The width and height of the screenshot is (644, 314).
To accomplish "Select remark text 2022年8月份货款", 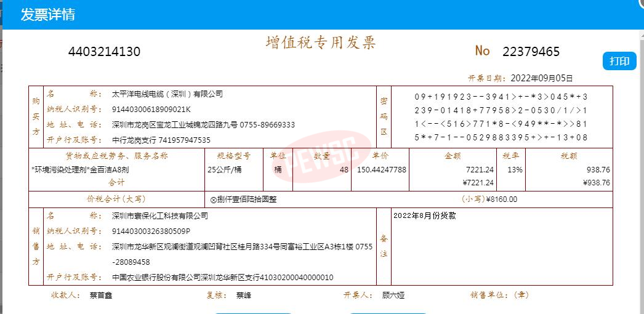I will coord(425,216).
